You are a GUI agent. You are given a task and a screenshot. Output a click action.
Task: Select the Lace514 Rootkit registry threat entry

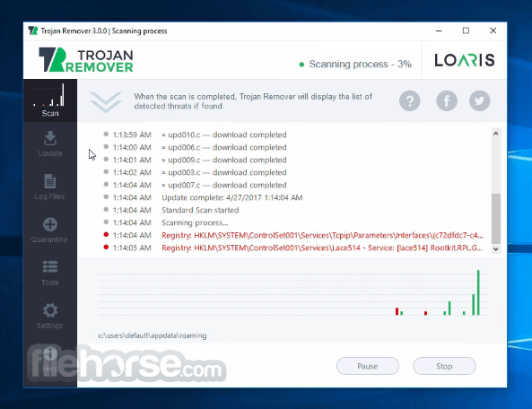pos(293,248)
